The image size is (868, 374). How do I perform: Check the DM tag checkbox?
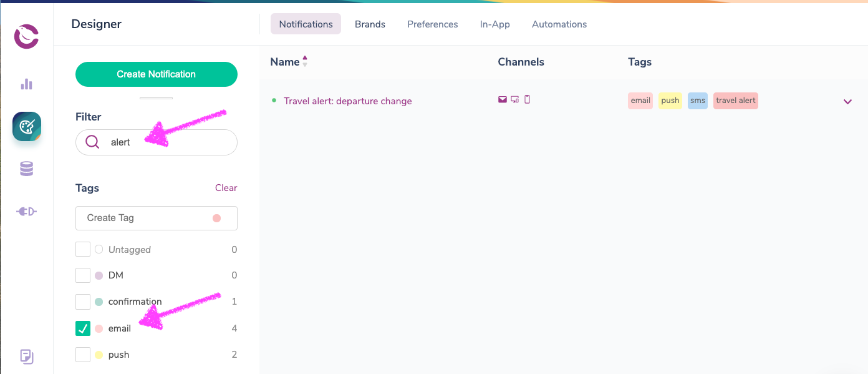click(83, 275)
